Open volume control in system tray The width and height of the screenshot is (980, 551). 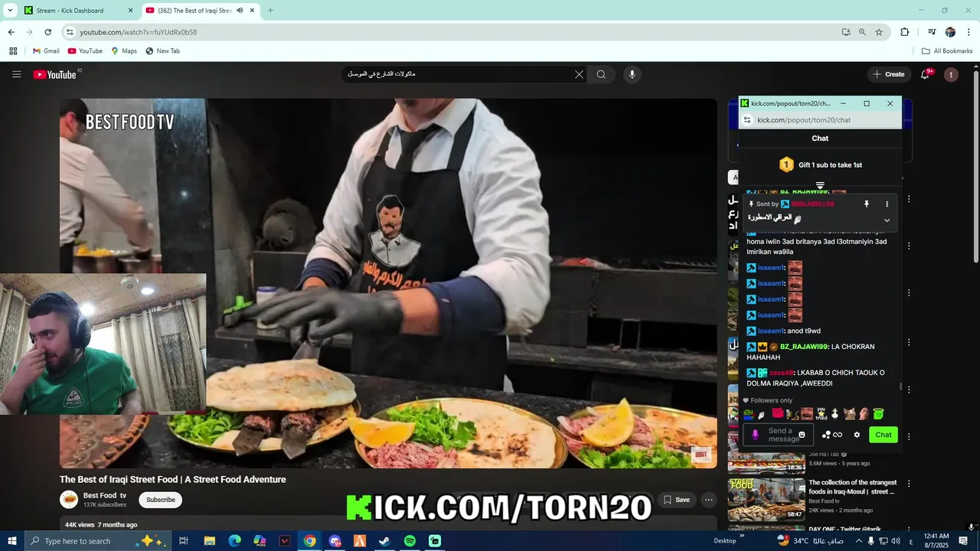[x=897, y=541]
